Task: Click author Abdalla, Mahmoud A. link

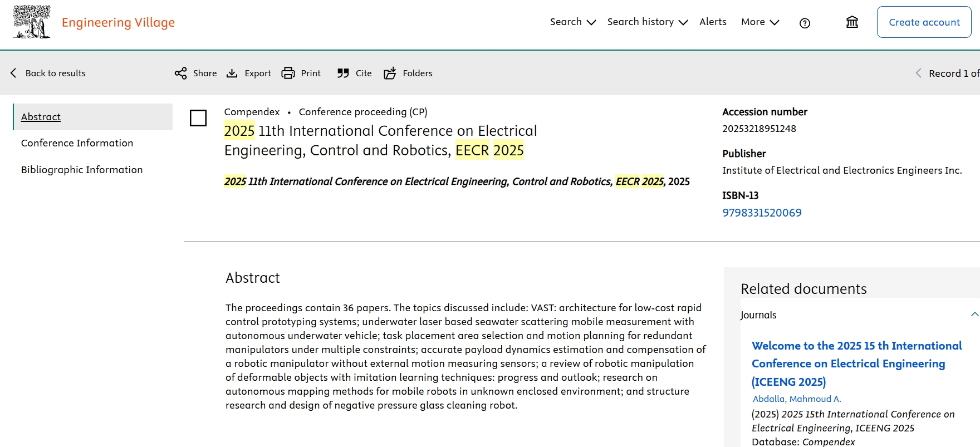Action: coord(797,399)
